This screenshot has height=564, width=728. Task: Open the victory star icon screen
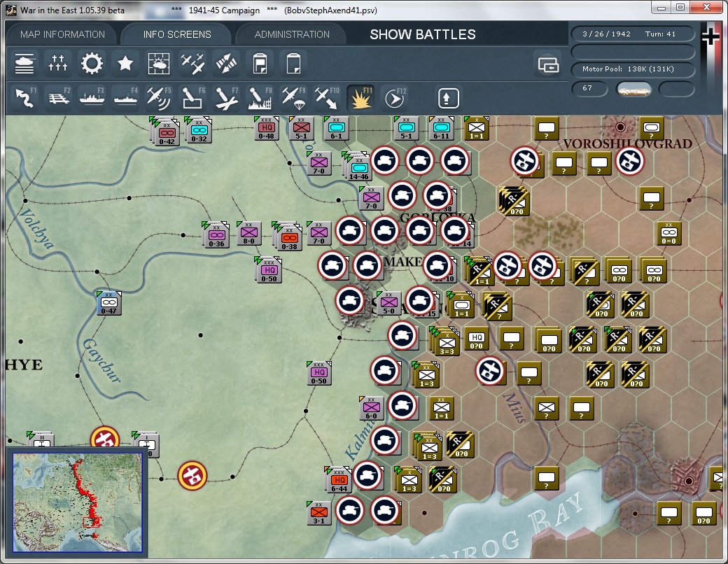click(x=125, y=64)
